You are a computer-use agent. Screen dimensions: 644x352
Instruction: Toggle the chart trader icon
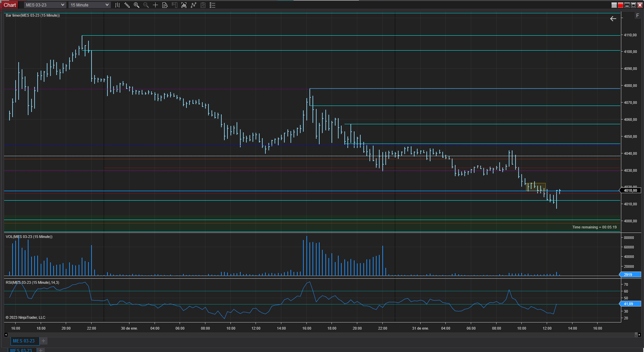tap(174, 5)
